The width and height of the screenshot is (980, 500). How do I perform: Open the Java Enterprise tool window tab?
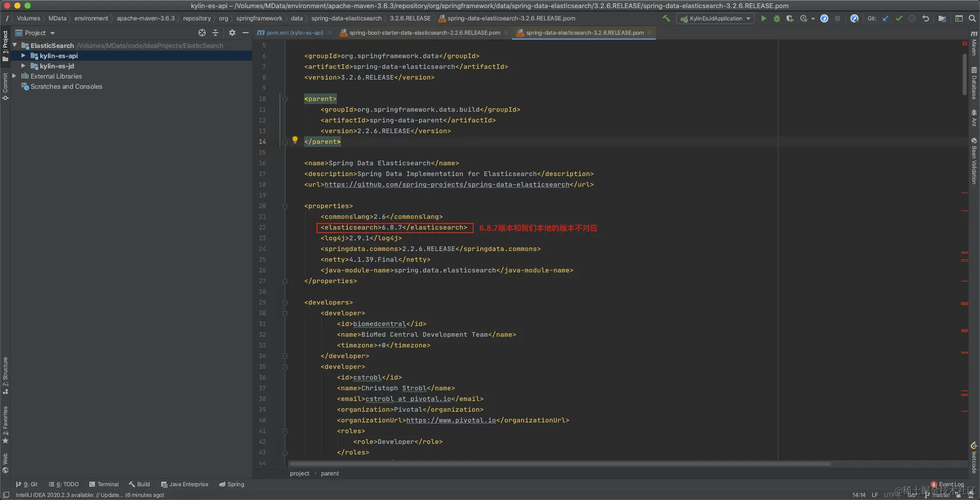(185, 484)
